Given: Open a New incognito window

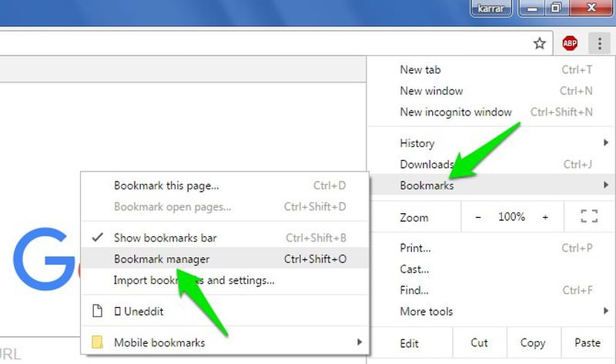Looking at the screenshot, I should click(492, 112).
